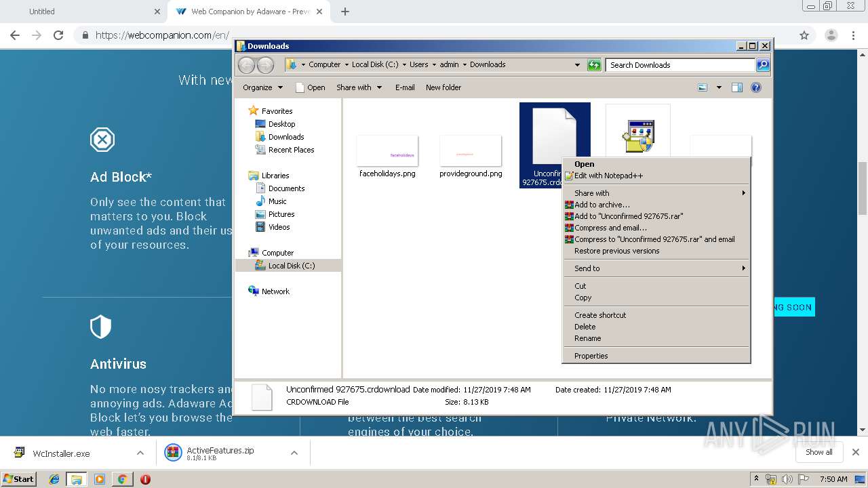Click Users in the address breadcrumb
Image resolution: width=868 pixels, height=488 pixels.
point(418,64)
